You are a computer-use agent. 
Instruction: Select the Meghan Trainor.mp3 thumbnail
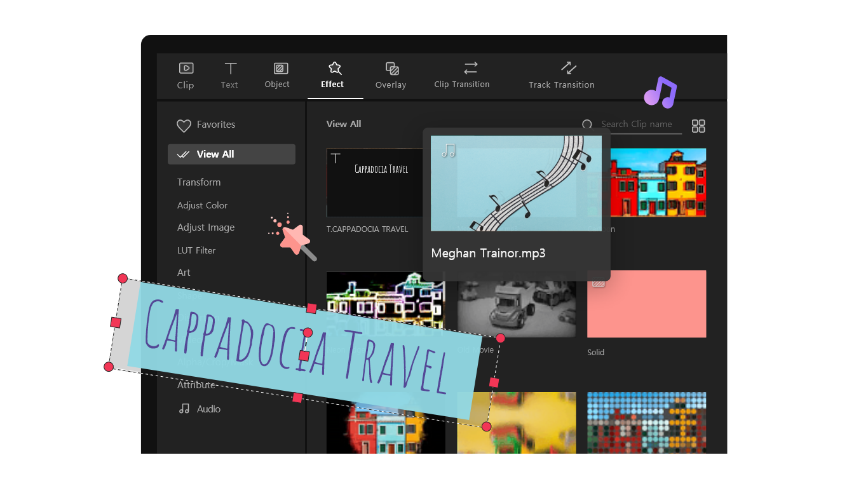click(x=516, y=184)
